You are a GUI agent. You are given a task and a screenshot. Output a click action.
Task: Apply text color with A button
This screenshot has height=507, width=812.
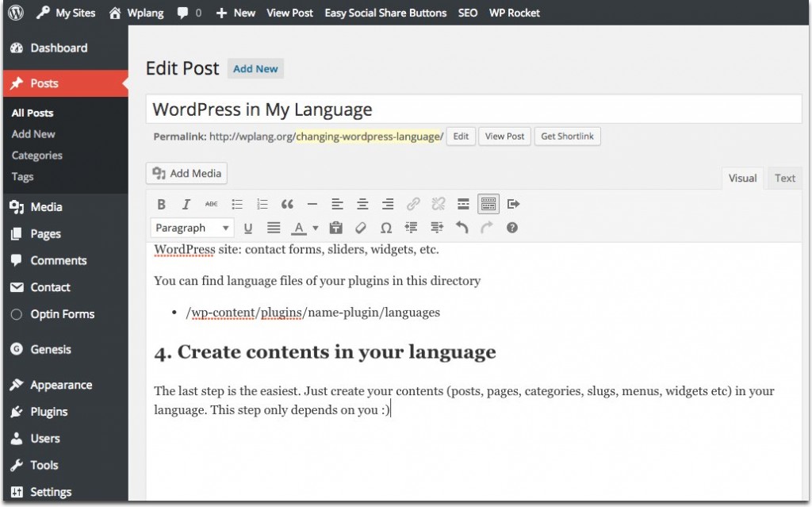pos(299,228)
